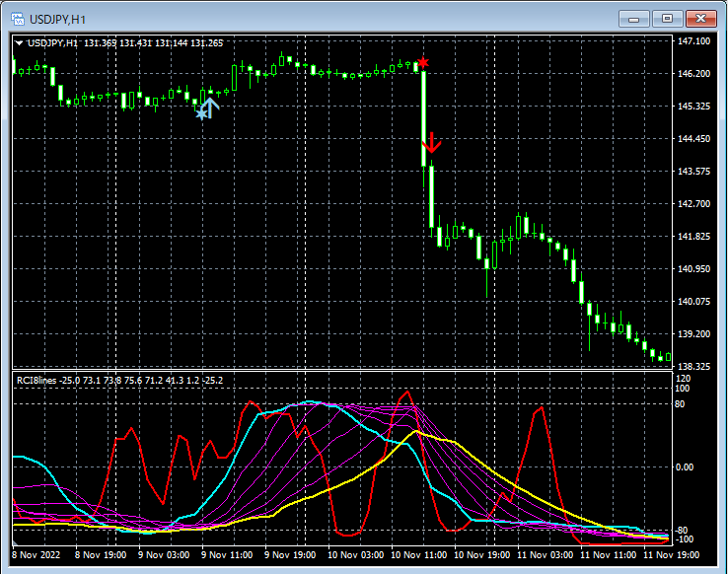Click the peak of the cyan RCI line
Viewport: 728px width, 574px height.
click(x=312, y=402)
